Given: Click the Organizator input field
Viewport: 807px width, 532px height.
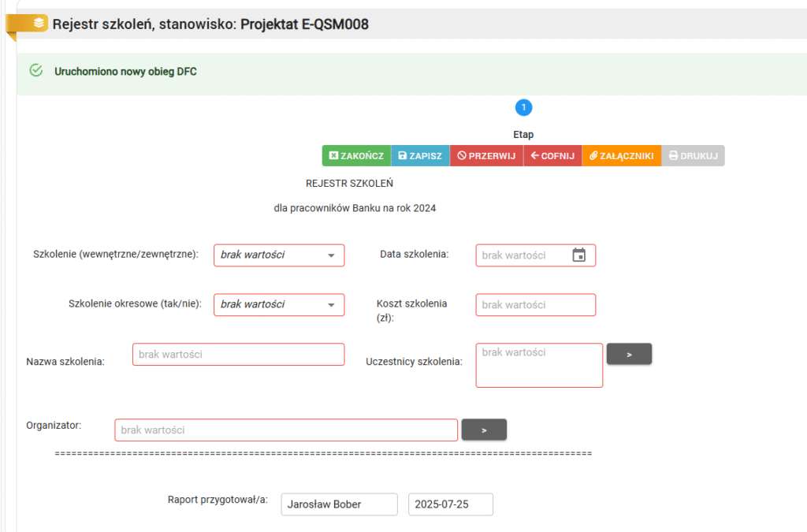Looking at the screenshot, I should coord(286,430).
